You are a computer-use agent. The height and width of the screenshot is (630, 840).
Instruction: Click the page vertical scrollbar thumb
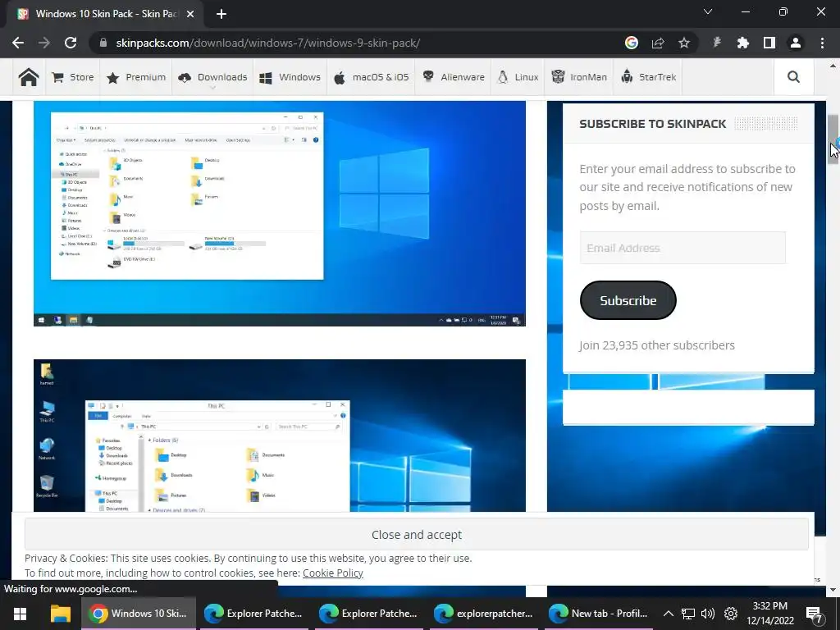tap(833, 139)
